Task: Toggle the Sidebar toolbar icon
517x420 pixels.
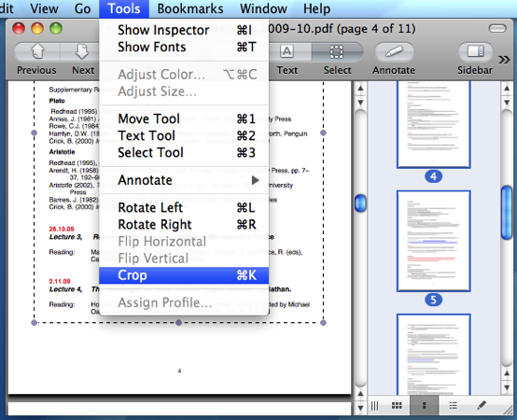Action: 475,51
